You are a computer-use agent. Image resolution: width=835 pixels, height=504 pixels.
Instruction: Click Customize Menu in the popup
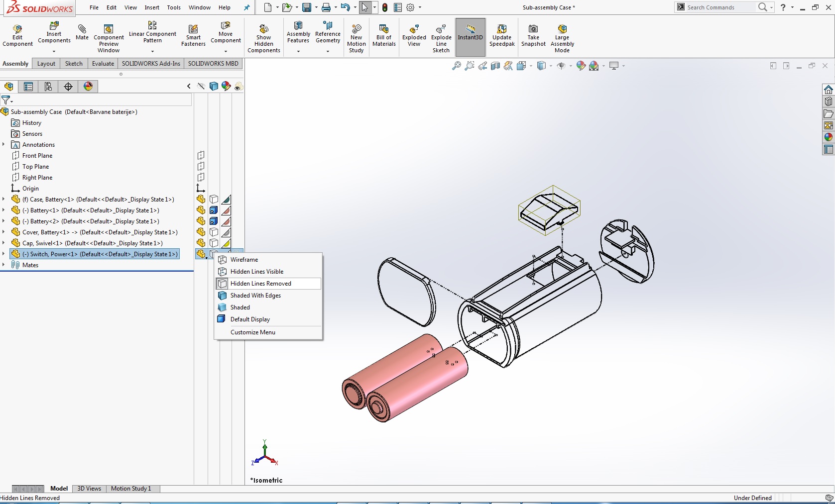pos(253,332)
